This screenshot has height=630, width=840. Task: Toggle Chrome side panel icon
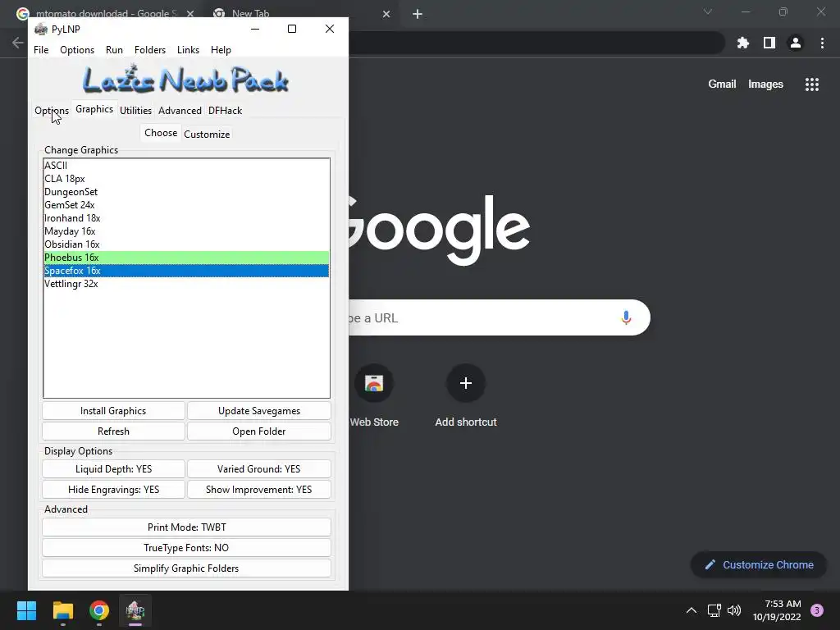pos(769,43)
